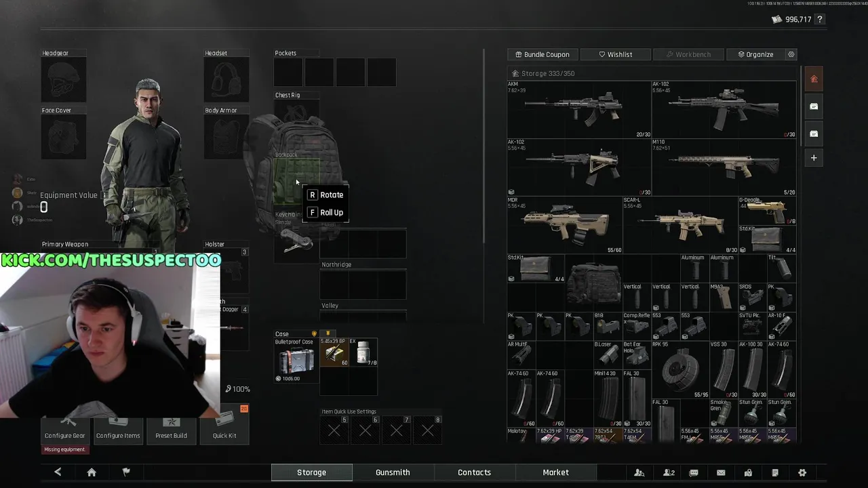Select the VSS 30 magazine
The height and width of the screenshot is (488, 868).
click(x=724, y=369)
